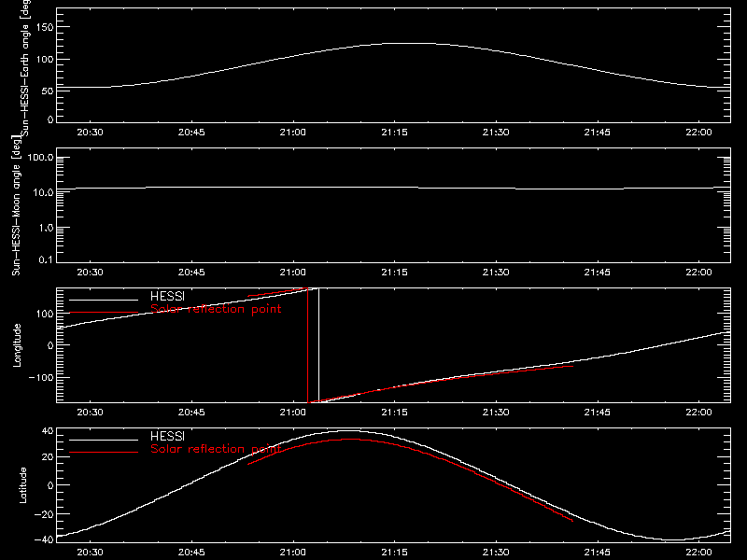Click the -20 tick on Latitude axis
The width and height of the screenshot is (747, 560).
[44, 514]
